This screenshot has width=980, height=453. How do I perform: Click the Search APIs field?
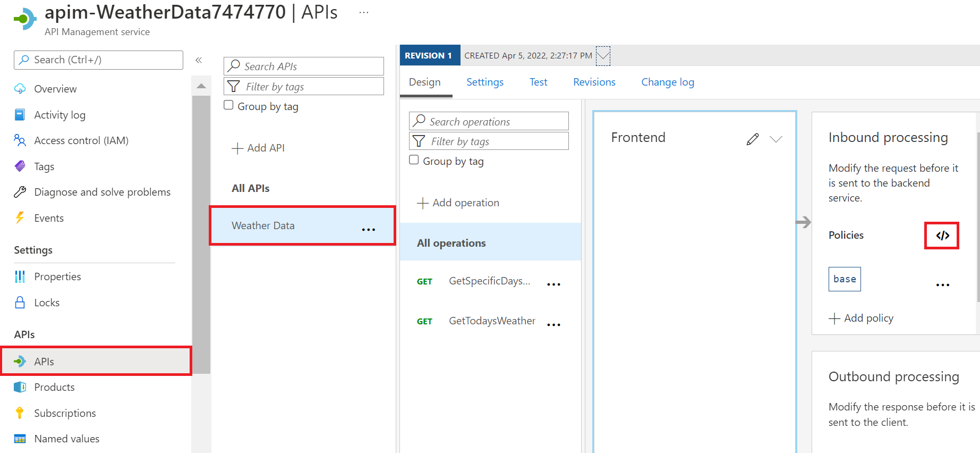click(304, 66)
